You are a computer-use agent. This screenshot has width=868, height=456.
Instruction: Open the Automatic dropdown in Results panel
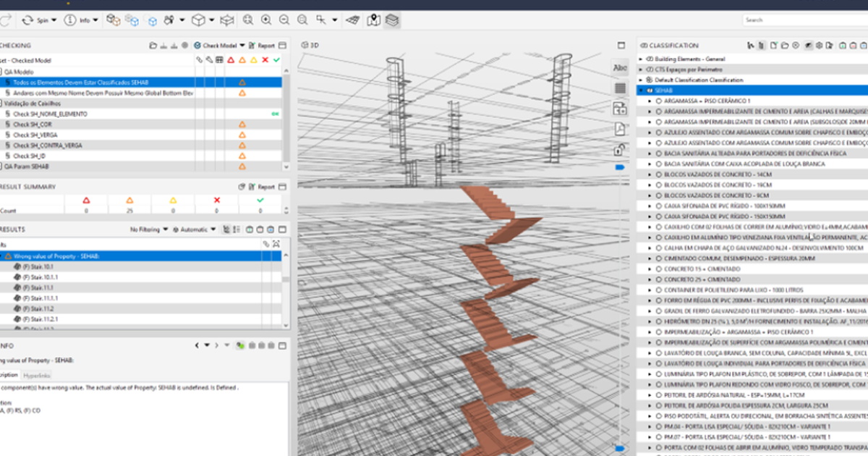coord(194,228)
